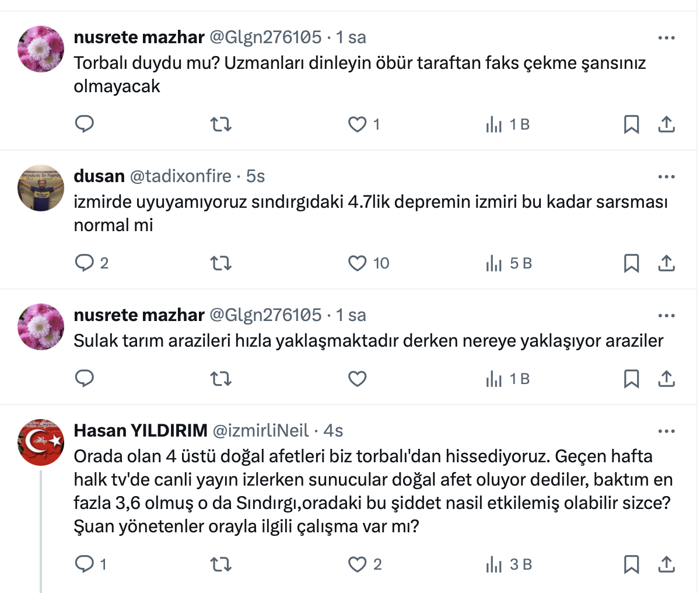Open the 5s timestamp on dusan's tweet
Screen dimensions: 700x593
pyautogui.click(x=256, y=176)
